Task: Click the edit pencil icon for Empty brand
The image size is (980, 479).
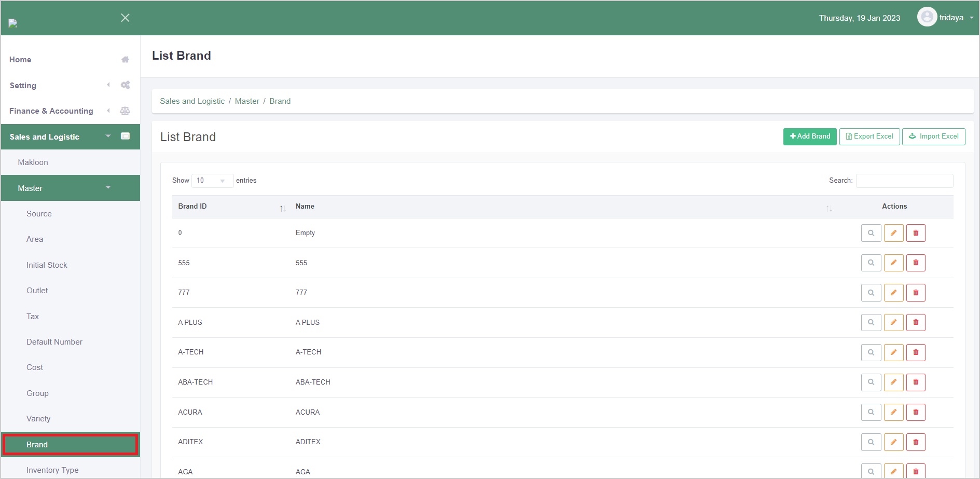Action: [893, 233]
